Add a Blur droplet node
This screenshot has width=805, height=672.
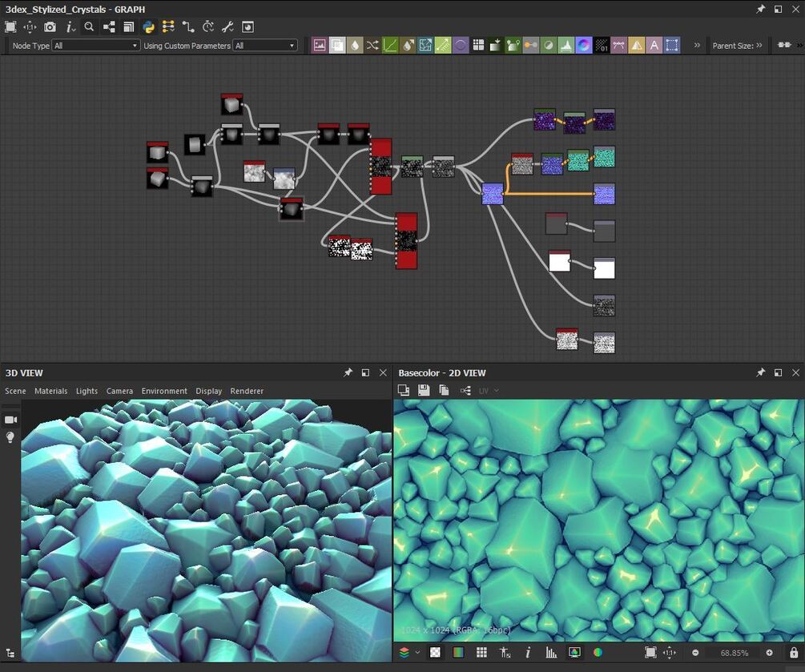point(355,45)
